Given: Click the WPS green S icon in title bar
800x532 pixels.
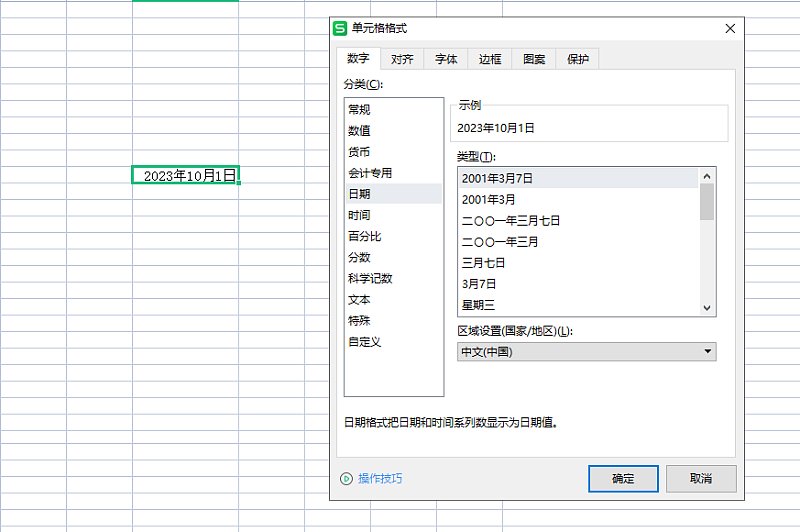Looking at the screenshot, I should (340, 28).
